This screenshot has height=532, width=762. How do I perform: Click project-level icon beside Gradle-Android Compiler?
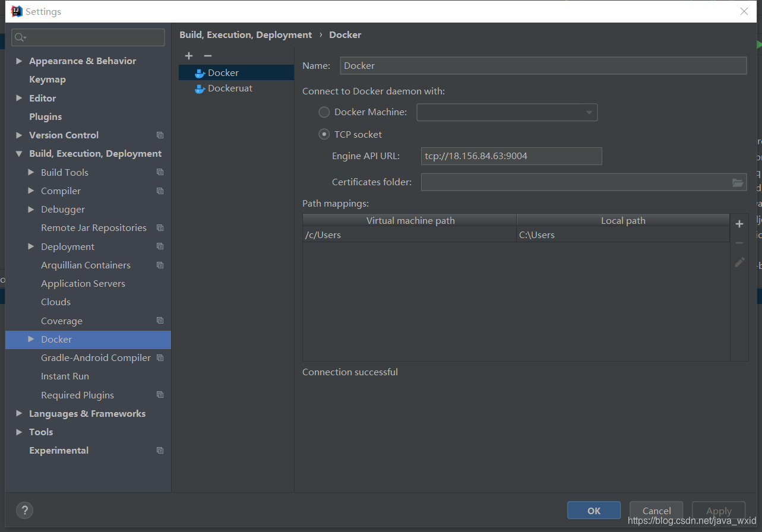[x=160, y=357]
